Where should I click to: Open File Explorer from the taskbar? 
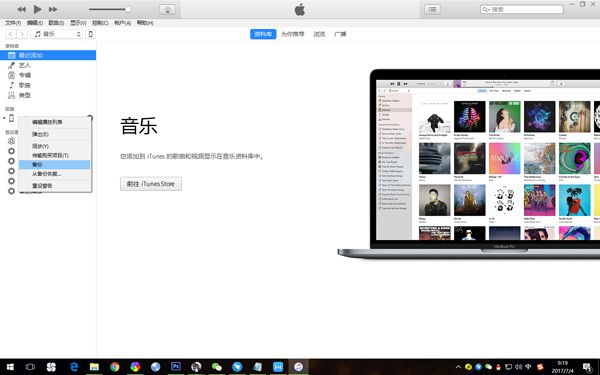tap(94, 367)
